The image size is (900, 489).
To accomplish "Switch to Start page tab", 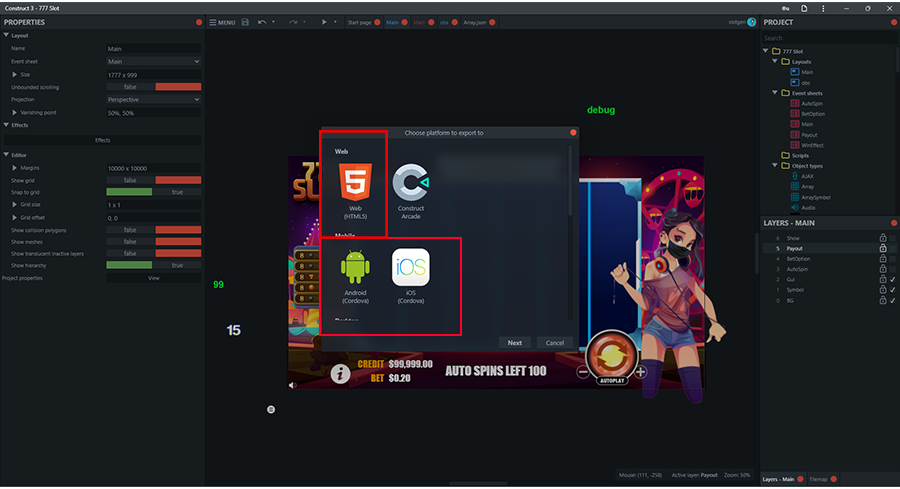I will tap(359, 22).
